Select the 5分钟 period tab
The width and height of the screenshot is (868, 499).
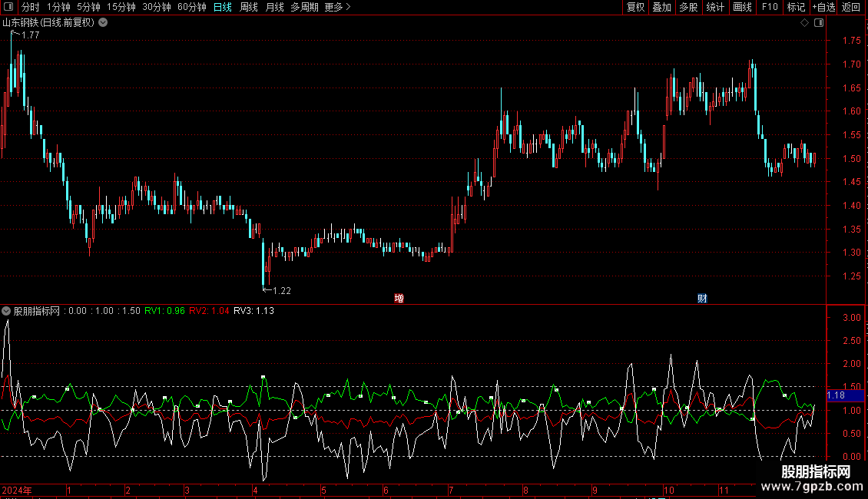pyautogui.click(x=88, y=7)
